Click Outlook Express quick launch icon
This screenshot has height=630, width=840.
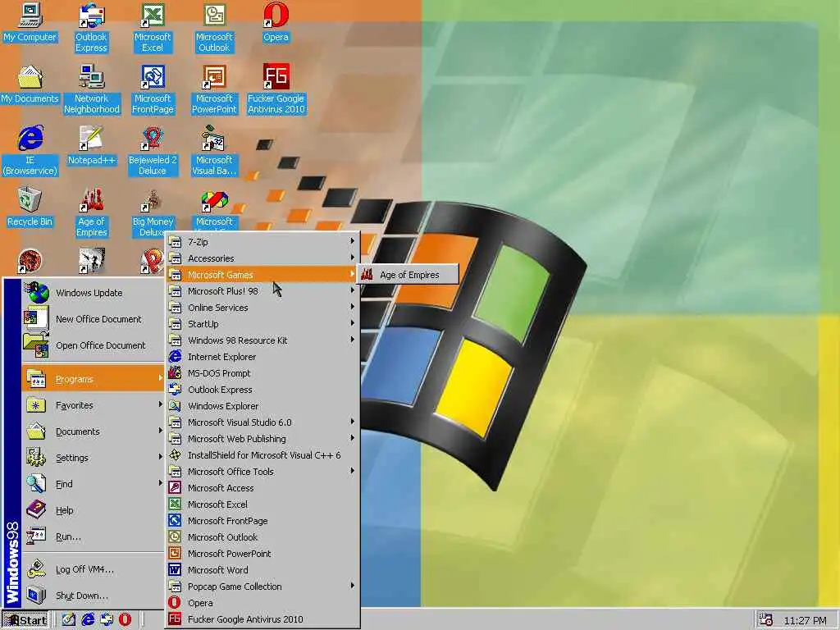click(x=106, y=620)
